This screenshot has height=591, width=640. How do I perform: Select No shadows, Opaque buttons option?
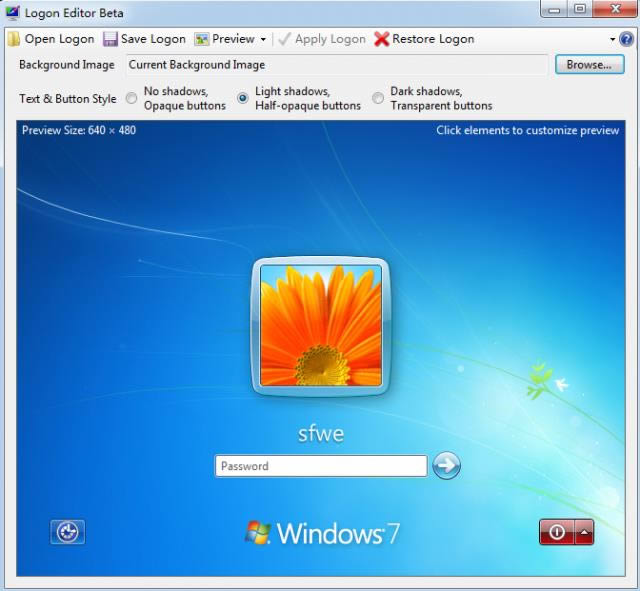[132, 98]
